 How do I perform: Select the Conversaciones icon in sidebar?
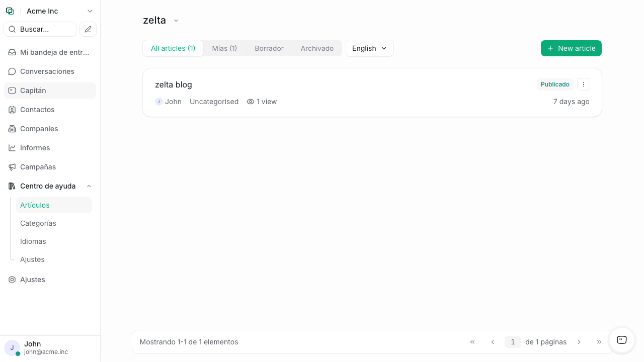[12, 71]
